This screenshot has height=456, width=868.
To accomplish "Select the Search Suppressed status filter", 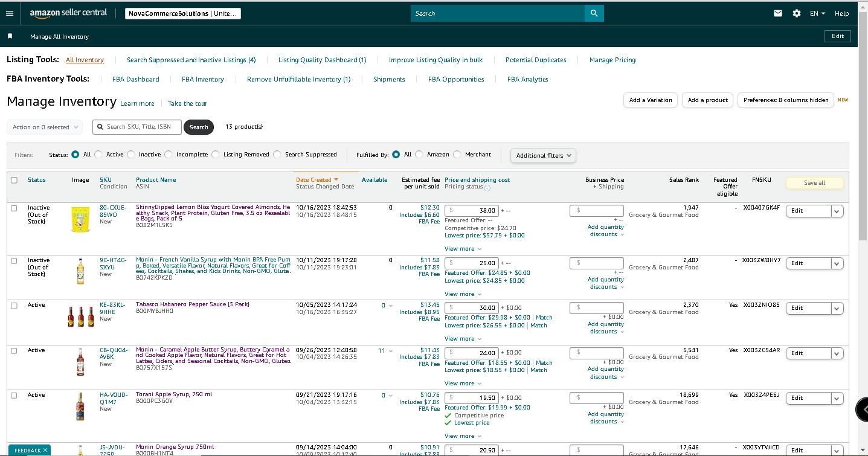I will click(277, 155).
